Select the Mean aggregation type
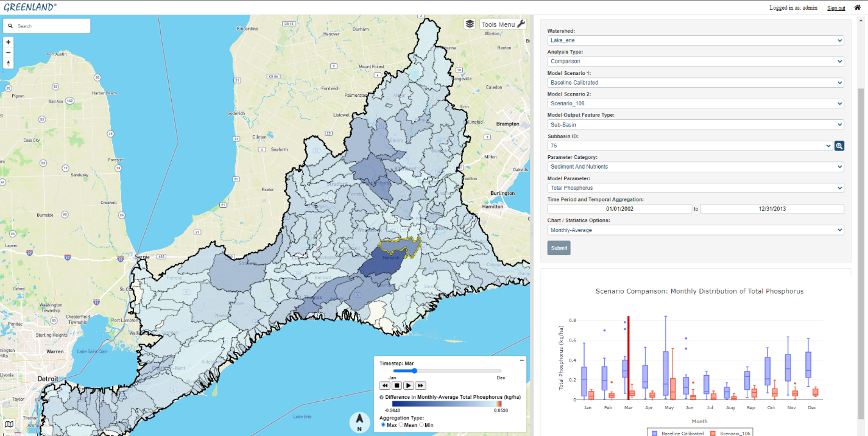Image resolution: width=868 pixels, height=436 pixels. (401, 425)
